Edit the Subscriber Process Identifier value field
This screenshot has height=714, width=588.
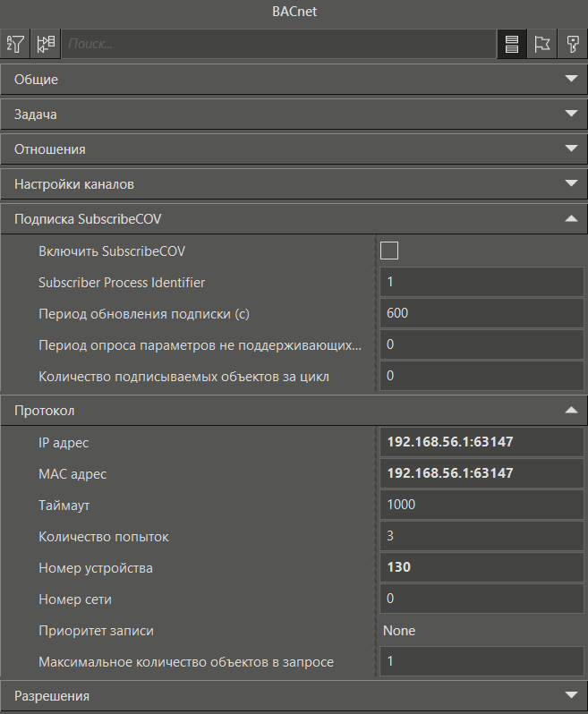coord(481,282)
